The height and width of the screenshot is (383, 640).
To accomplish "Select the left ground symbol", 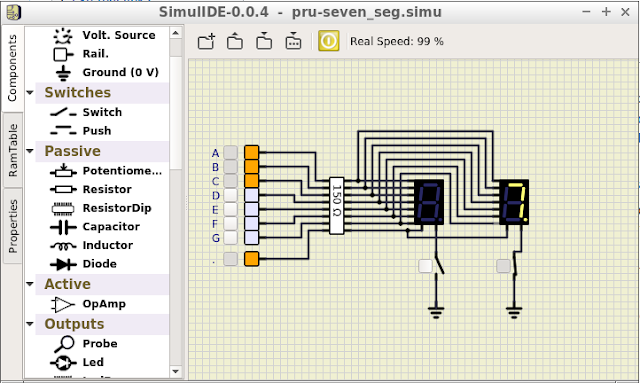I will pyautogui.click(x=436, y=312).
